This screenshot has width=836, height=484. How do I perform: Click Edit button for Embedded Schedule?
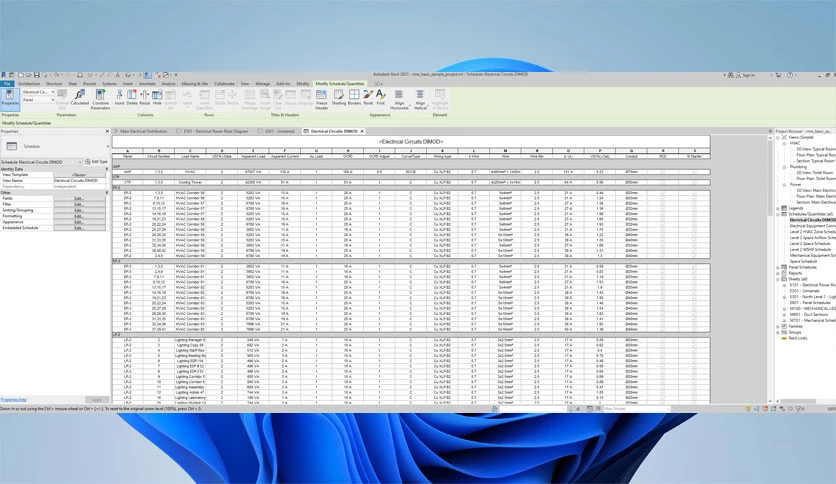[79, 228]
